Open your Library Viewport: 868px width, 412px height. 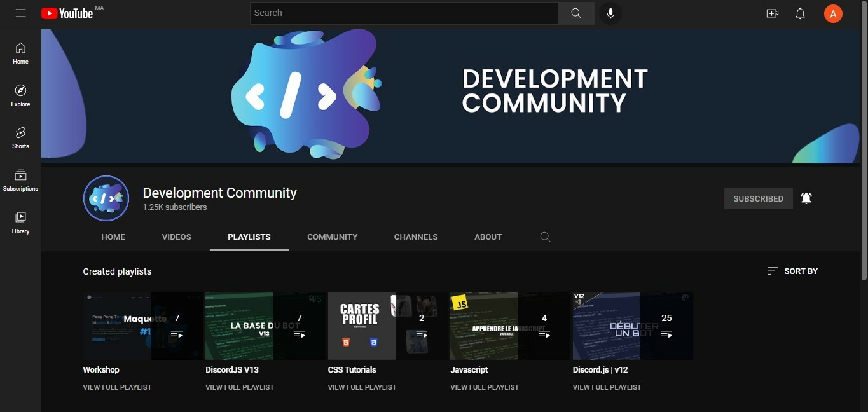point(20,222)
